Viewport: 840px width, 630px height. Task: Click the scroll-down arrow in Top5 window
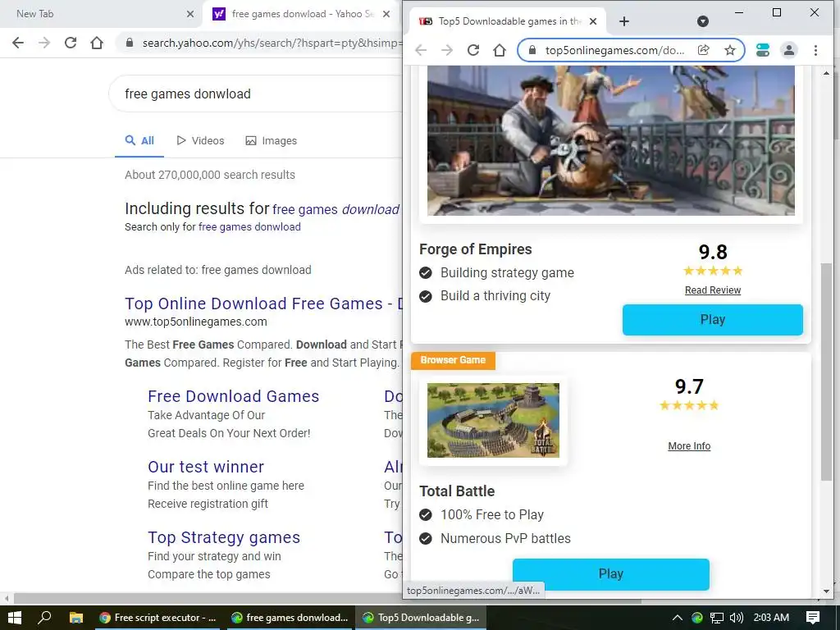click(826, 592)
